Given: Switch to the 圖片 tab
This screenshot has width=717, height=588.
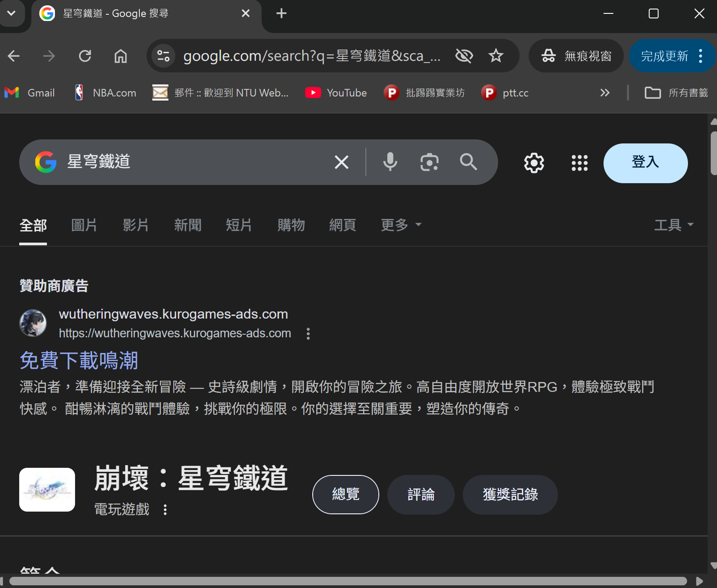Looking at the screenshot, I should pos(84,225).
